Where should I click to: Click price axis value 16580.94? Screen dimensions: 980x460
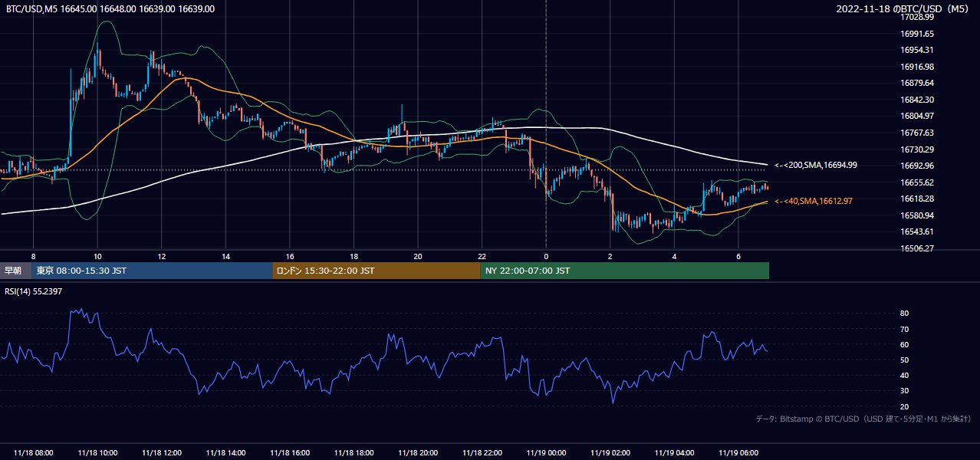[917, 215]
